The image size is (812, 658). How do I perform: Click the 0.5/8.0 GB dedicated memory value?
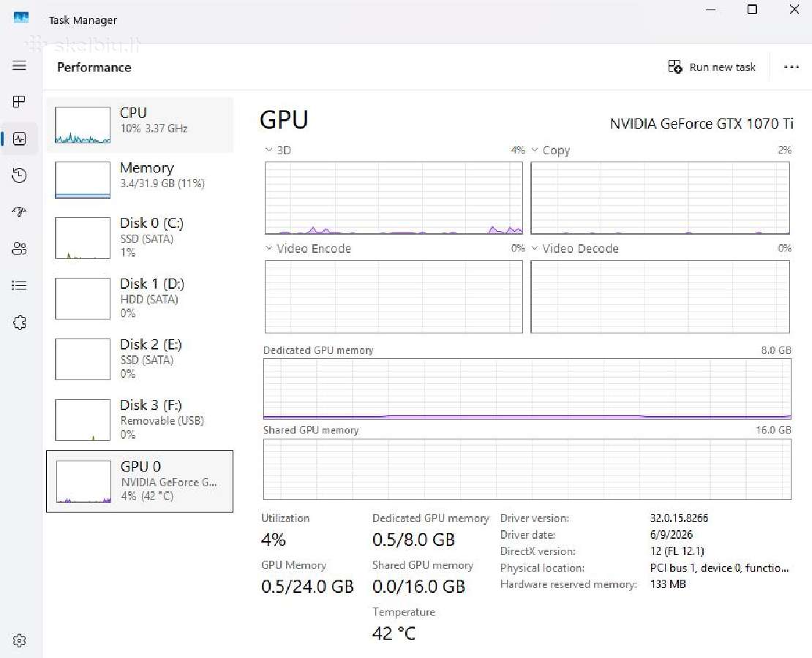[x=413, y=540]
